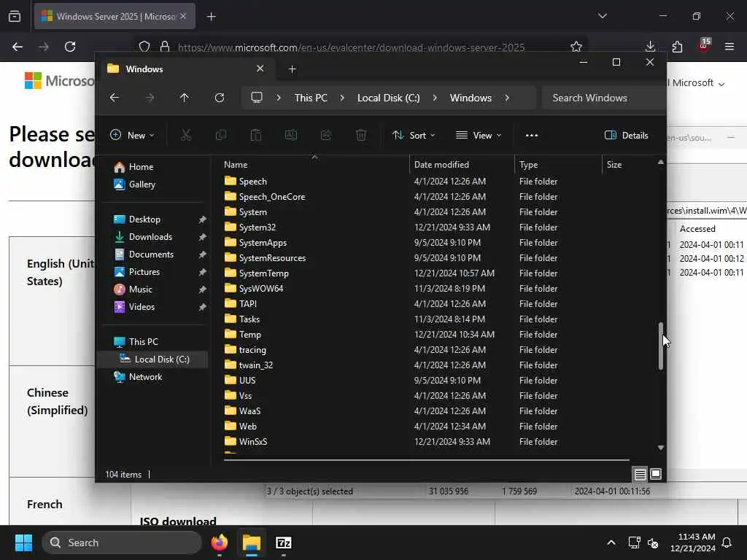
Task: Toggle the Details pane button
Action: click(x=626, y=135)
